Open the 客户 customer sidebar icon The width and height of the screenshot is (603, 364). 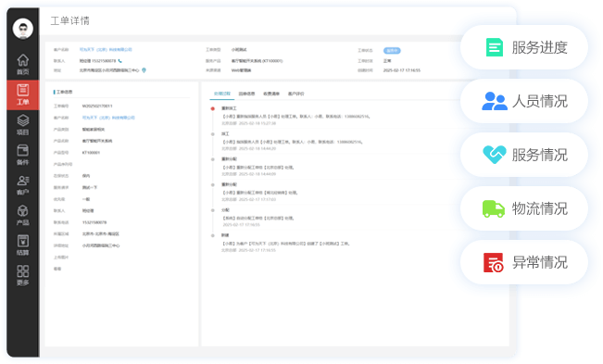tap(22, 185)
